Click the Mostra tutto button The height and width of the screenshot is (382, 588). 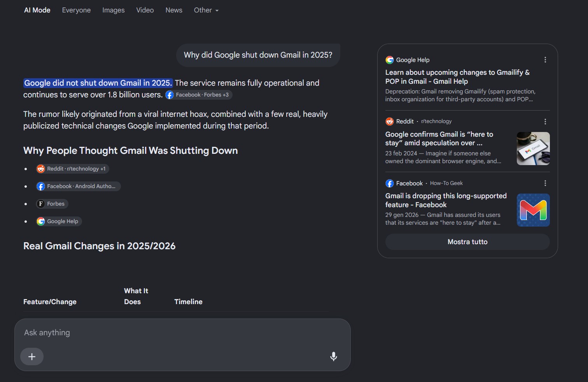[x=467, y=242]
